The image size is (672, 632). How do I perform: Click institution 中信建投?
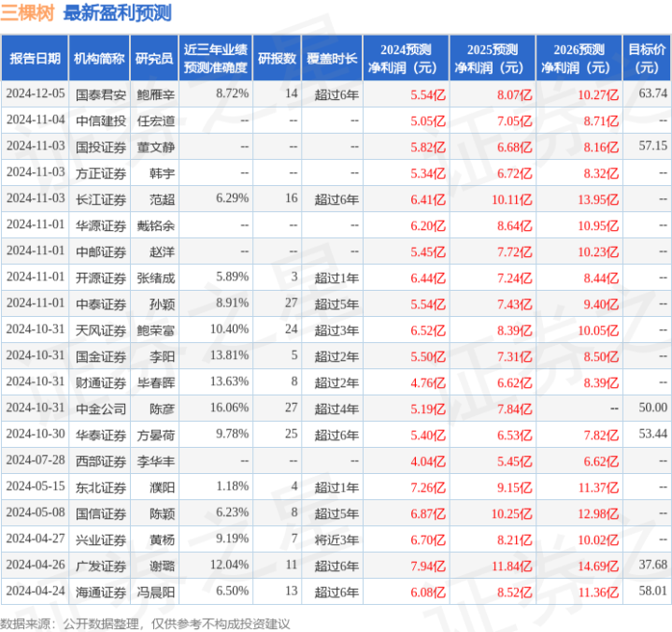point(101,121)
